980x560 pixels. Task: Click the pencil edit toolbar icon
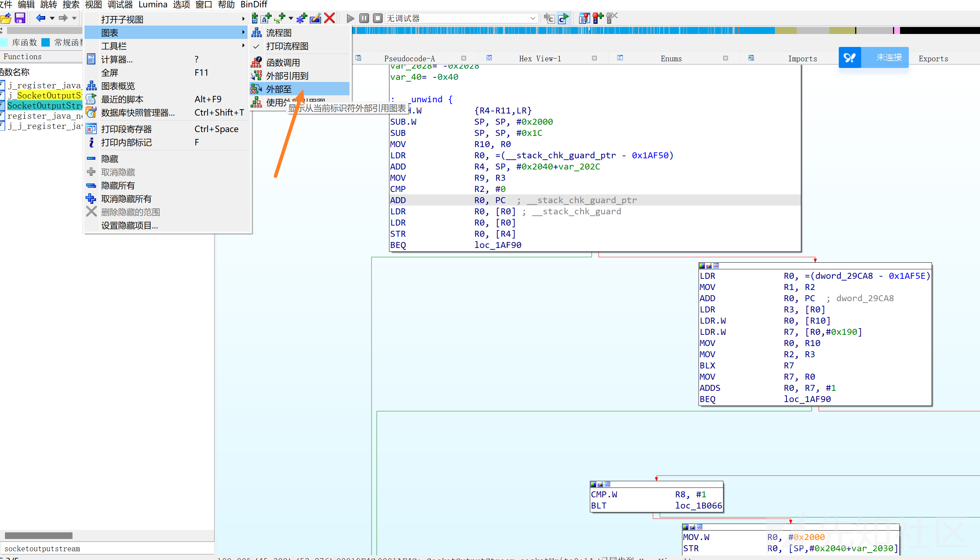tap(316, 18)
